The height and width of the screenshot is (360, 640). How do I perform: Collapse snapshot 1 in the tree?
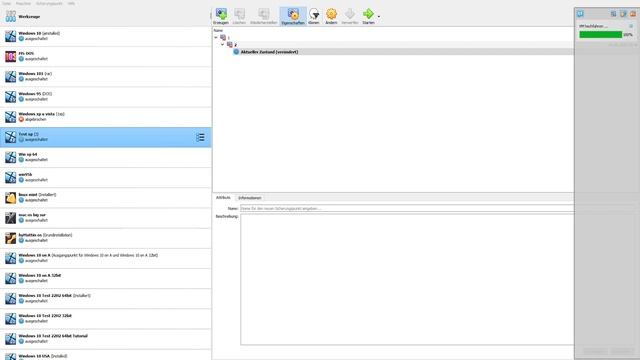point(216,38)
